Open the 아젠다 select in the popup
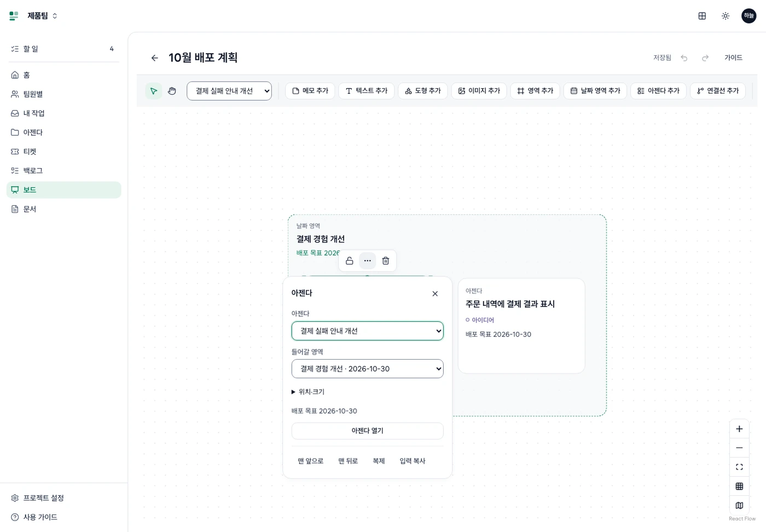 [368, 331]
